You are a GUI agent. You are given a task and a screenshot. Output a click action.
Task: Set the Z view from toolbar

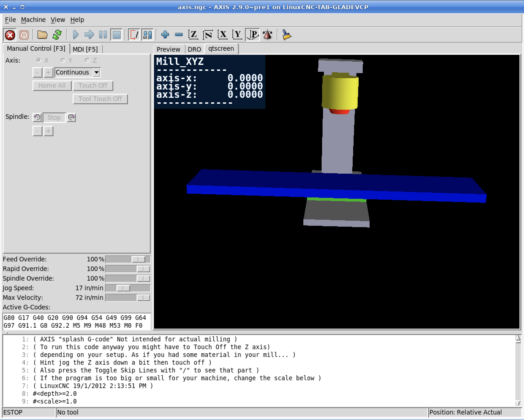(x=193, y=35)
